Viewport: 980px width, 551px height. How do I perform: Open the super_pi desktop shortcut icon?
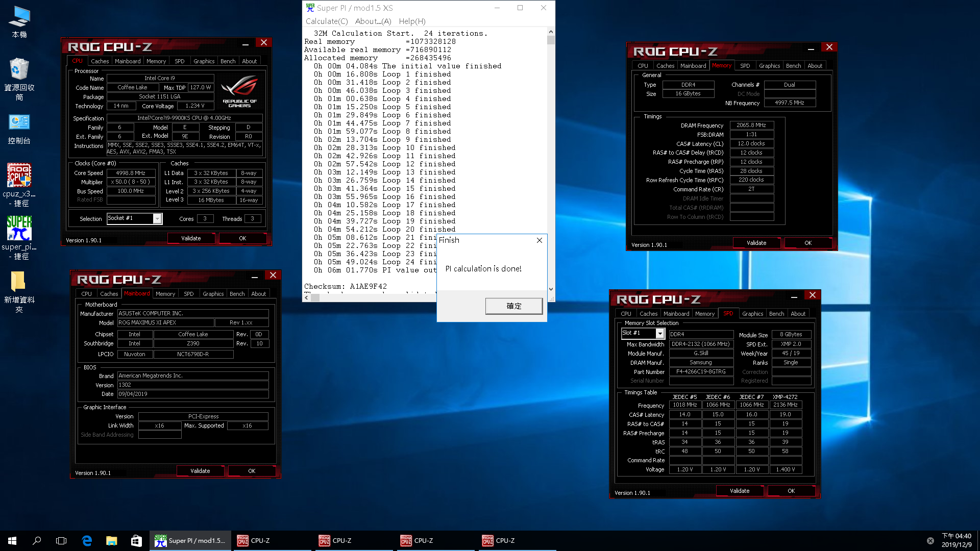(19, 229)
